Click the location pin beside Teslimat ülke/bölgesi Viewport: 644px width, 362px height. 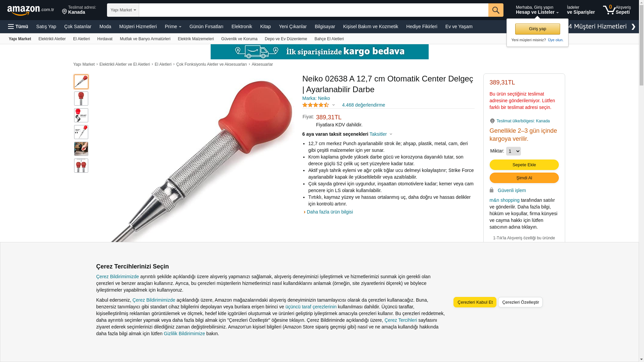point(492,121)
